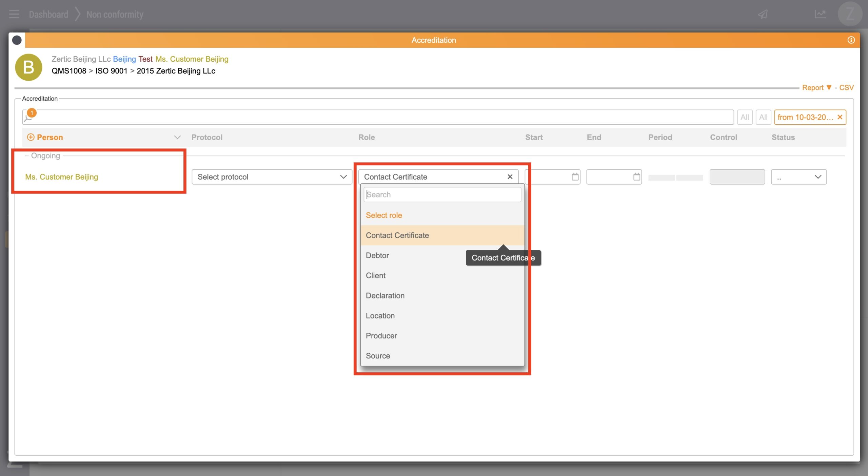
Task: Click the role Search input field
Action: pyautogui.click(x=442, y=195)
